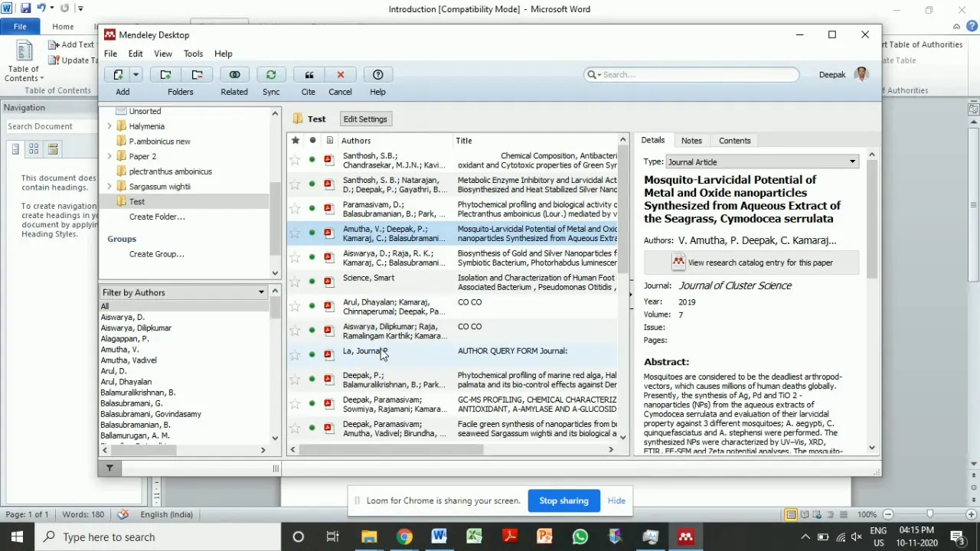Viewport: 980px width, 551px height.
Task: Star the Santhosh, S.B.; Chandrasekar document
Action: [x=295, y=160]
